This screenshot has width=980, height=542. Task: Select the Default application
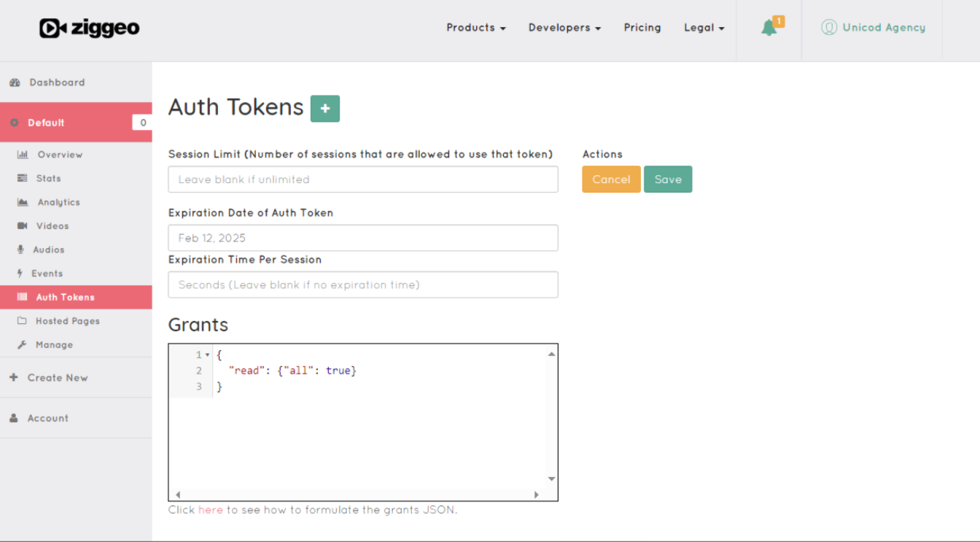click(x=76, y=123)
